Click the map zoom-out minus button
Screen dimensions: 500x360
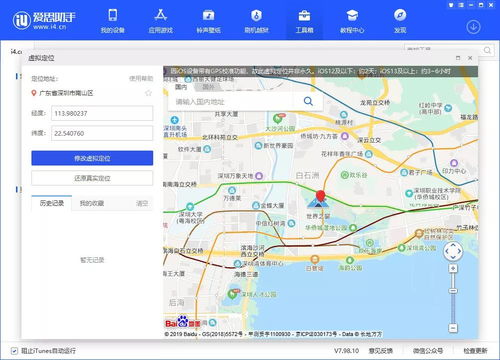(x=453, y=328)
